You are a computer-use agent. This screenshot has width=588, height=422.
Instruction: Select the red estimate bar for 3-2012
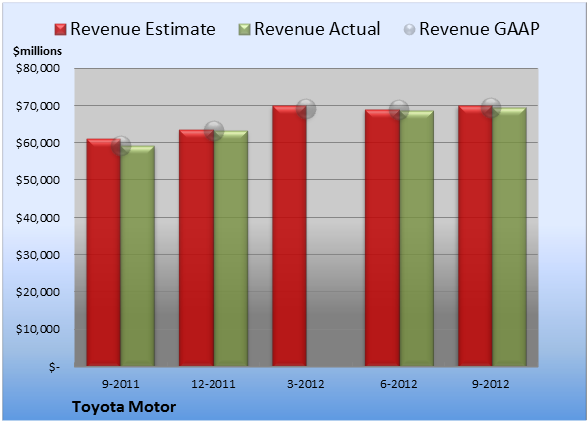[x=290, y=236]
